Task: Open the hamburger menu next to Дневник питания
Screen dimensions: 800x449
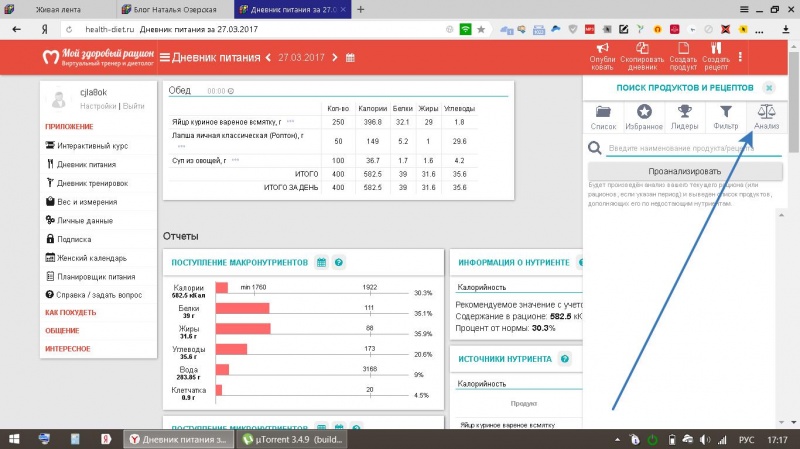Action: (165, 57)
